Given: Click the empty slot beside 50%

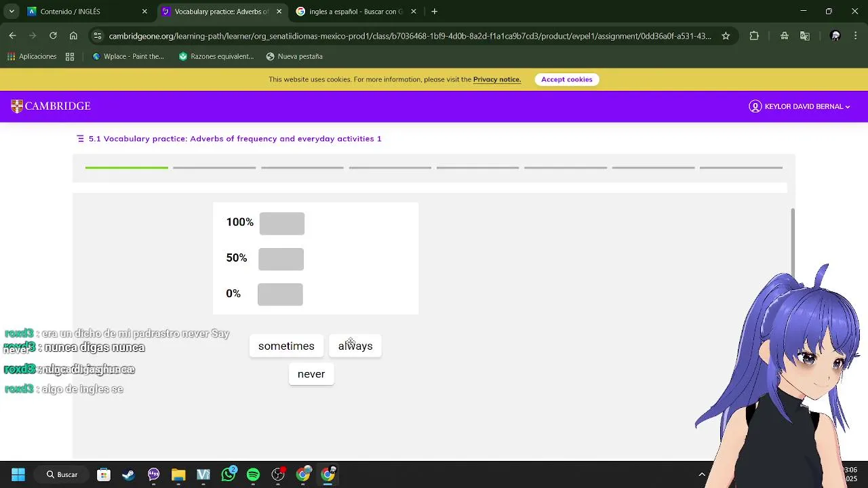Looking at the screenshot, I should click(281, 259).
